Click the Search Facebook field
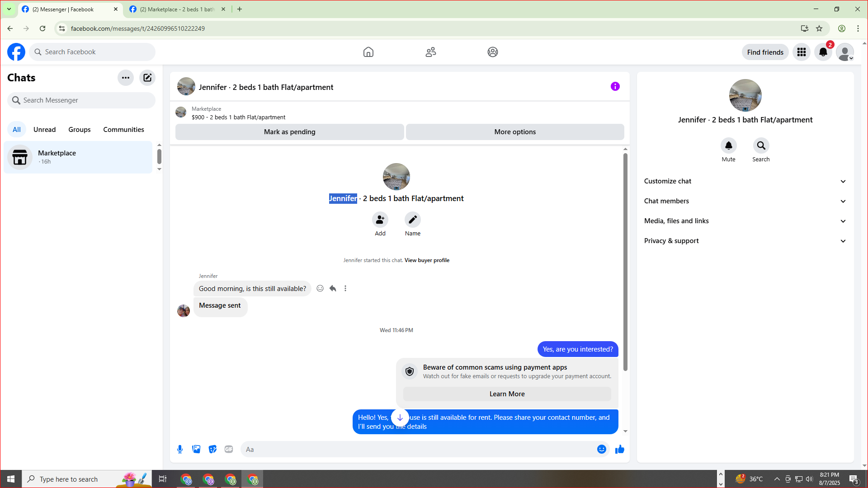This screenshot has width=868, height=488. 92,52
